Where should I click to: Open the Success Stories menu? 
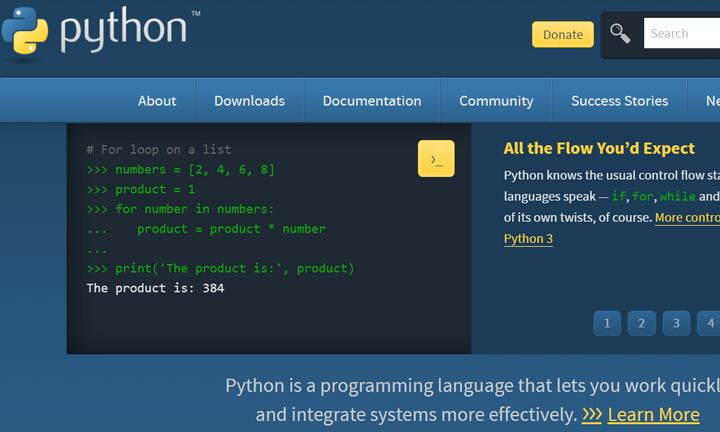[619, 101]
